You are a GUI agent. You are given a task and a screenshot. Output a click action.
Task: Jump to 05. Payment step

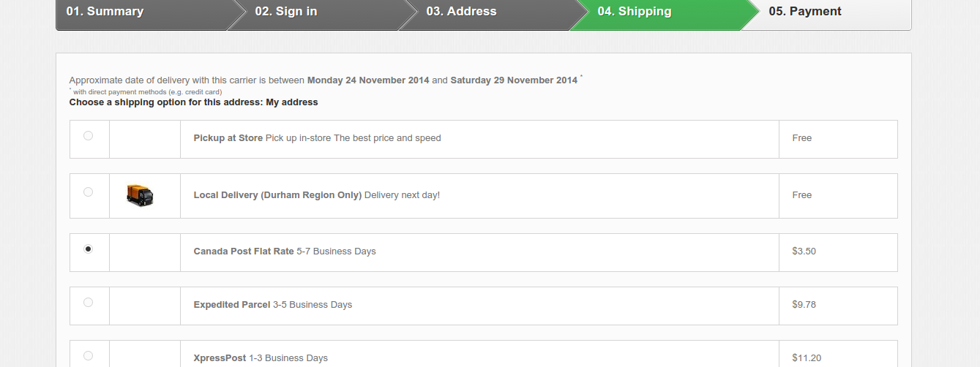click(805, 12)
